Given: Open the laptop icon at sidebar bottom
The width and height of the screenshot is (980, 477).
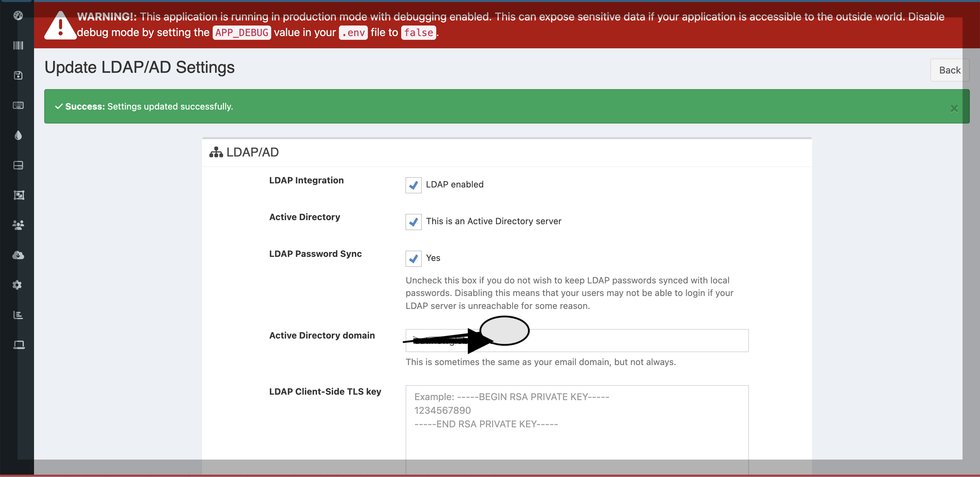Looking at the screenshot, I should click(18, 345).
